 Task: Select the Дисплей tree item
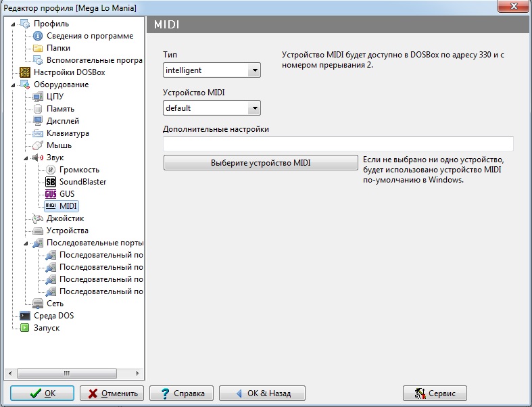coord(63,121)
